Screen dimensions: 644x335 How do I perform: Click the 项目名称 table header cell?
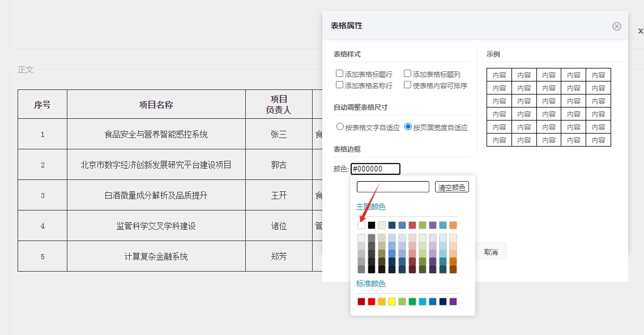(x=156, y=105)
